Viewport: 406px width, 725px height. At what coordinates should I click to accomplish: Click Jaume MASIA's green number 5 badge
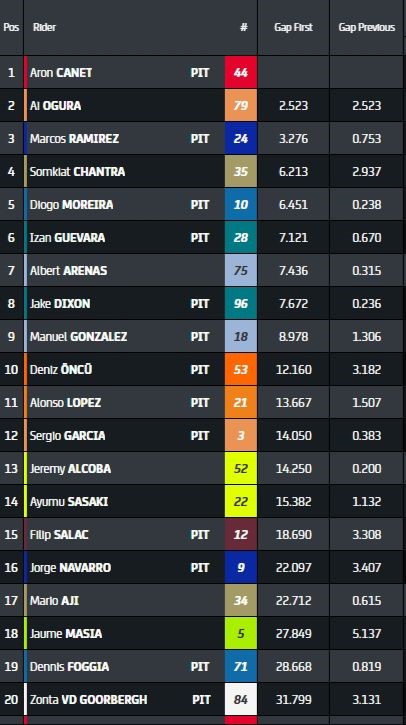click(241, 633)
